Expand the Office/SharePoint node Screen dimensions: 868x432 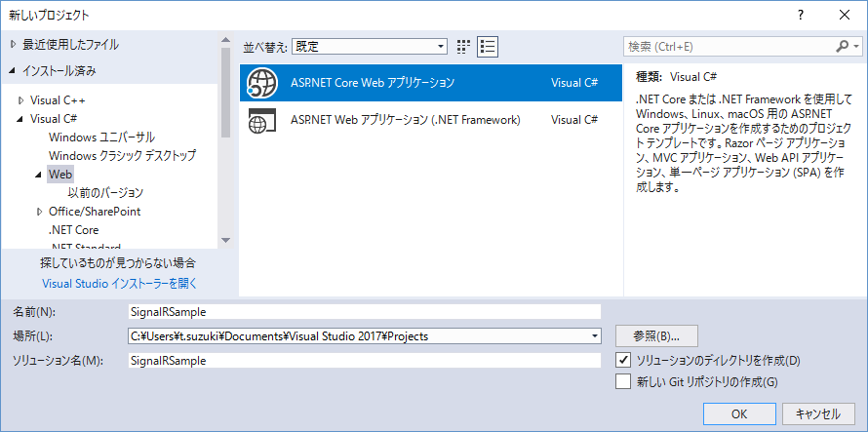coord(39,211)
